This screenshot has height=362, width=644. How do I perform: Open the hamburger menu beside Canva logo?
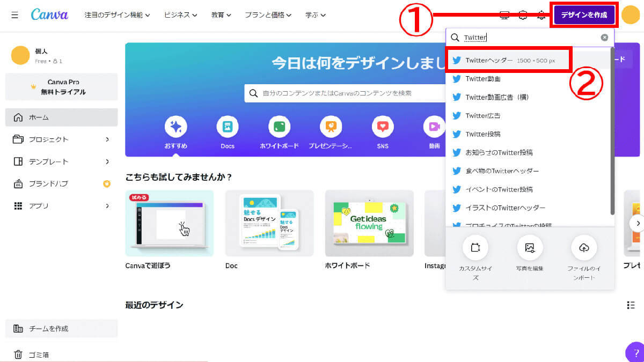[x=14, y=15]
